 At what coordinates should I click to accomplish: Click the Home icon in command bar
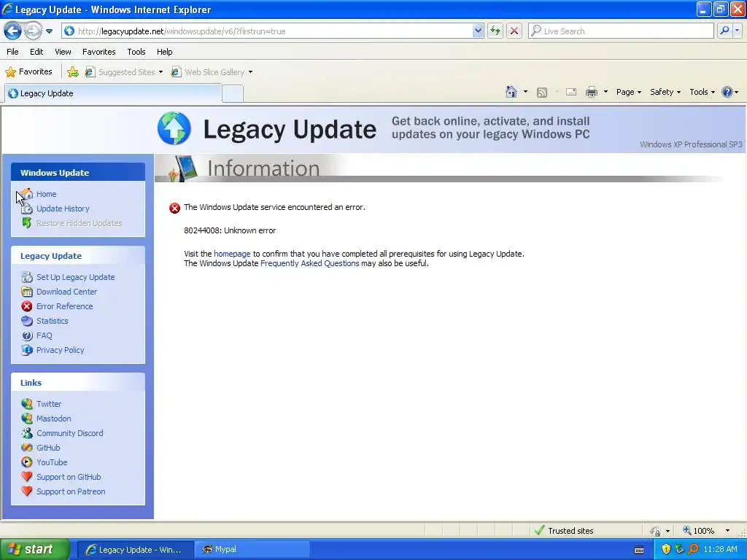point(511,92)
